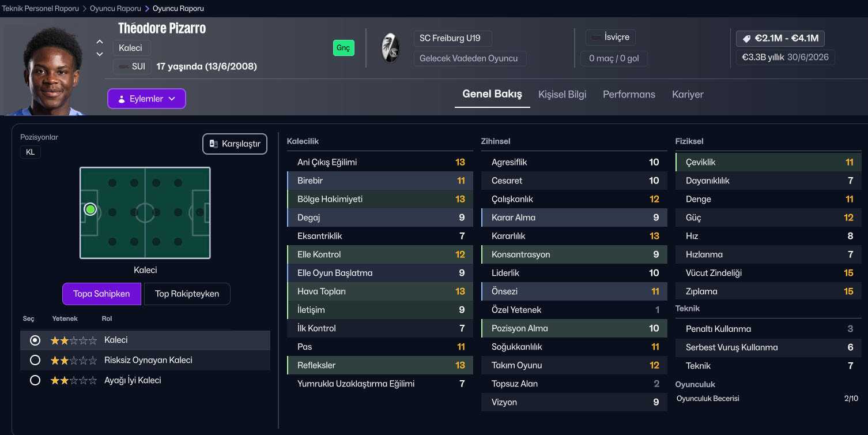Click the Topa Sahipken button
The height and width of the screenshot is (435, 868).
tap(101, 294)
